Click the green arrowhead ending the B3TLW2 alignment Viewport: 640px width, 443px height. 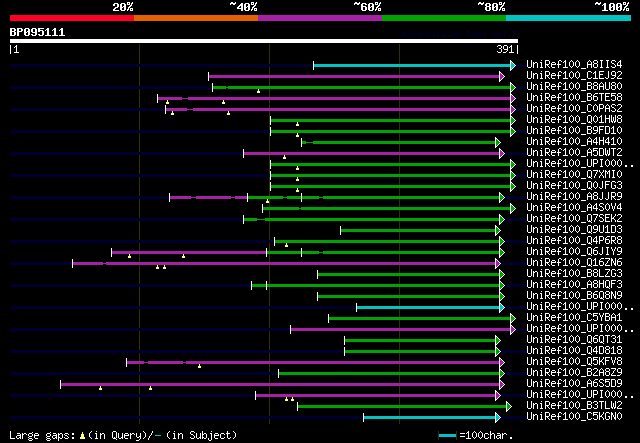click(509, 407)
